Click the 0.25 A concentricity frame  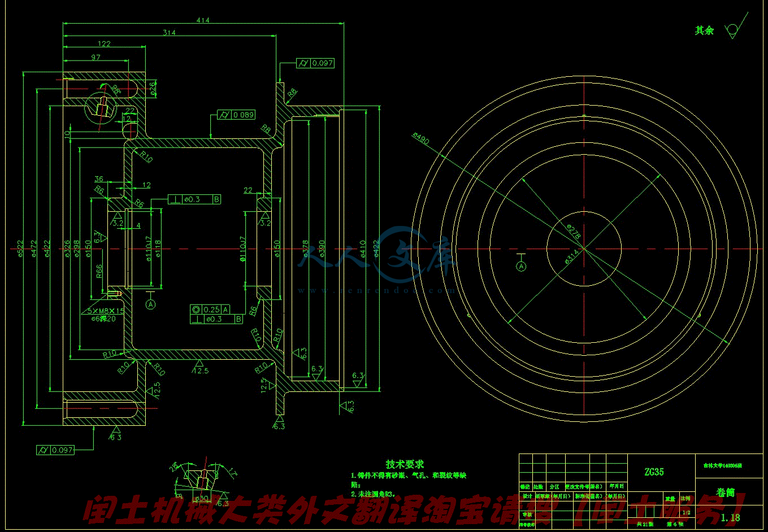point(210,309)
